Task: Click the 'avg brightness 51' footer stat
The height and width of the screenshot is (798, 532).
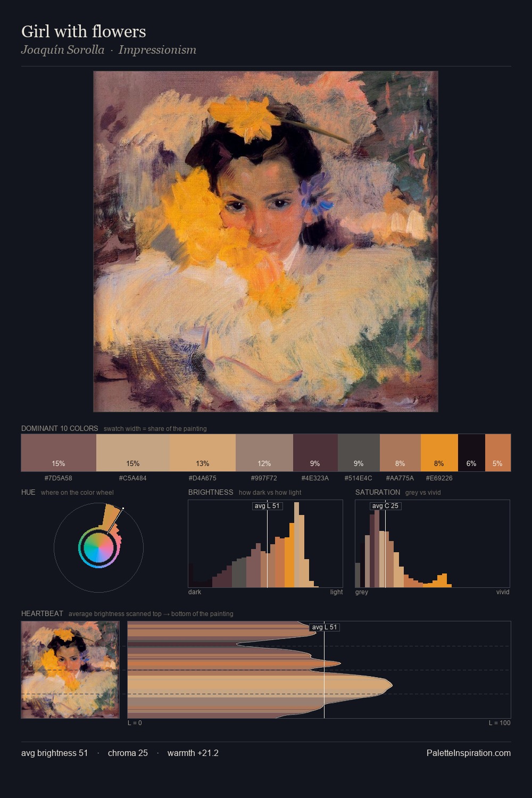Action: pyautogui.click(x=55, y=753)
